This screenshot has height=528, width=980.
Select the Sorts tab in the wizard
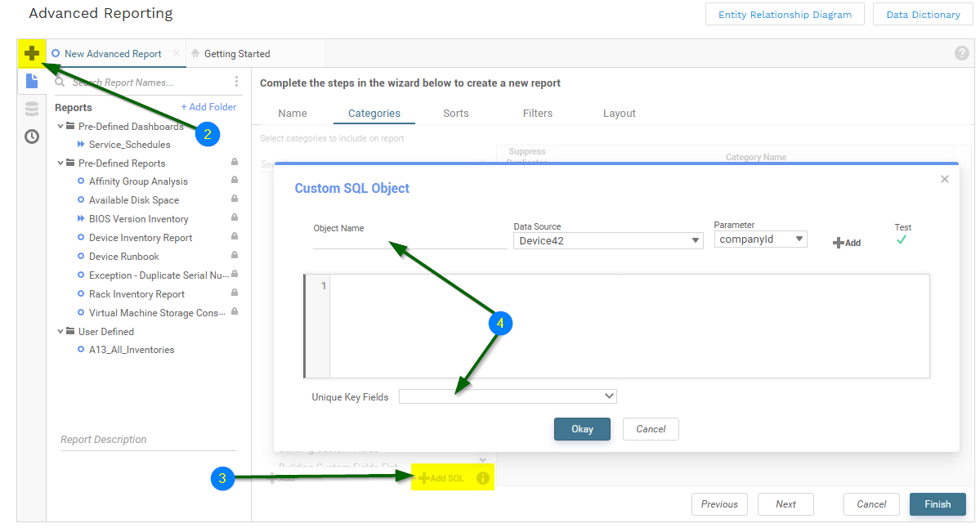(x=457, y=113)
